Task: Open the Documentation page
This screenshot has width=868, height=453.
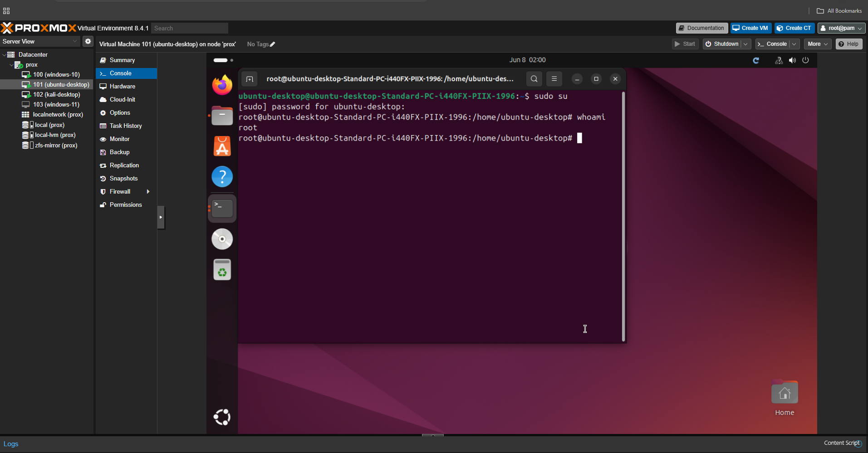Action: click(701, 28)
